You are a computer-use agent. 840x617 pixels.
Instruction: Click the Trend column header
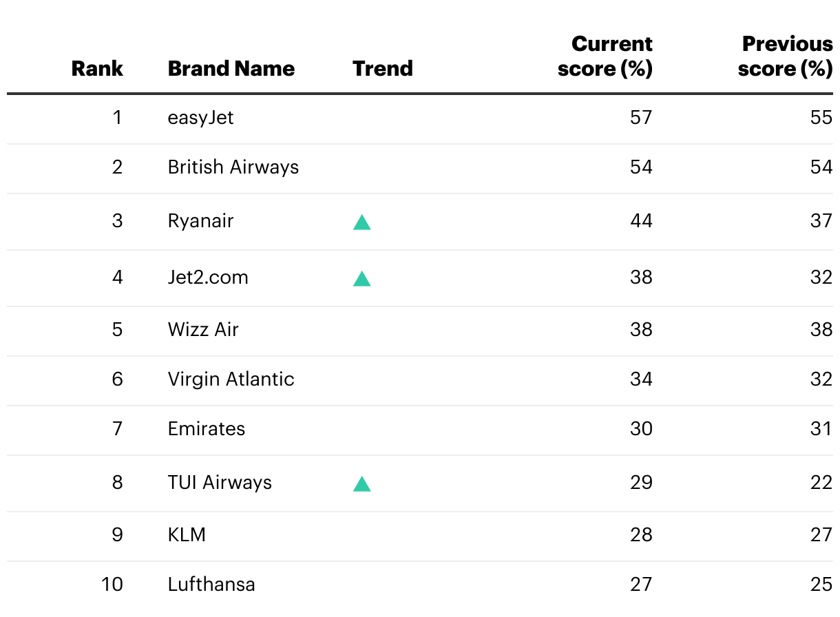coord(383,69)
